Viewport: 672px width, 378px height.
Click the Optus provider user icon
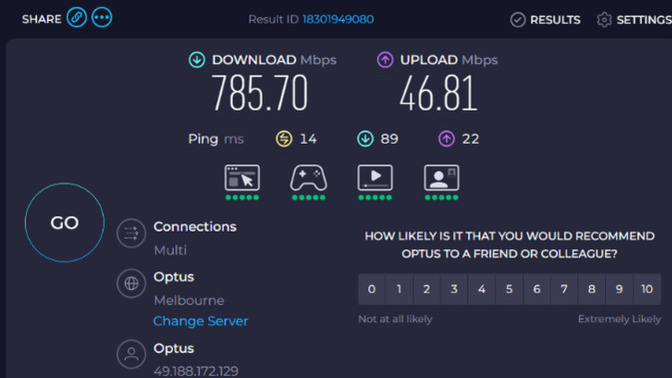click(x=131, y=354)
